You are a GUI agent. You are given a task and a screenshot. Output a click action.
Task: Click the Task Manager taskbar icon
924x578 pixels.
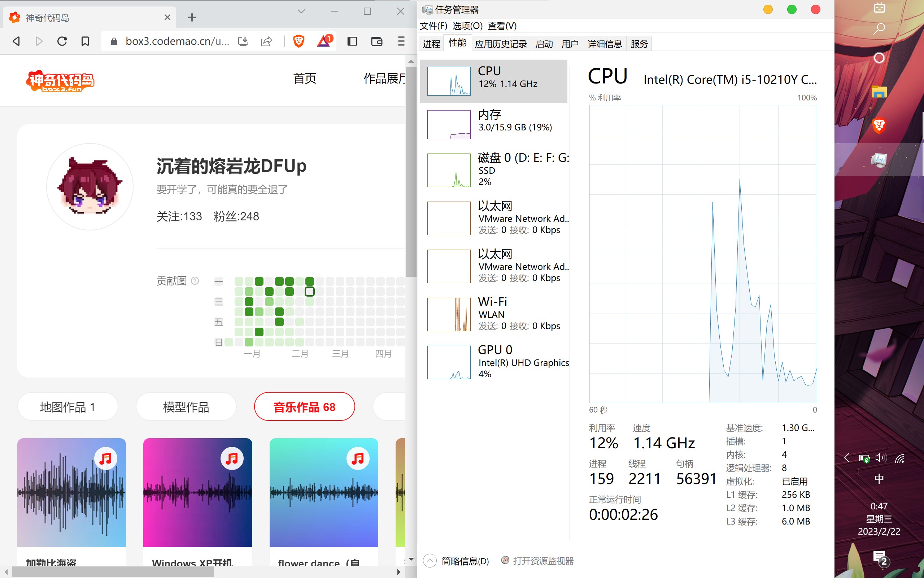point(879,159)
